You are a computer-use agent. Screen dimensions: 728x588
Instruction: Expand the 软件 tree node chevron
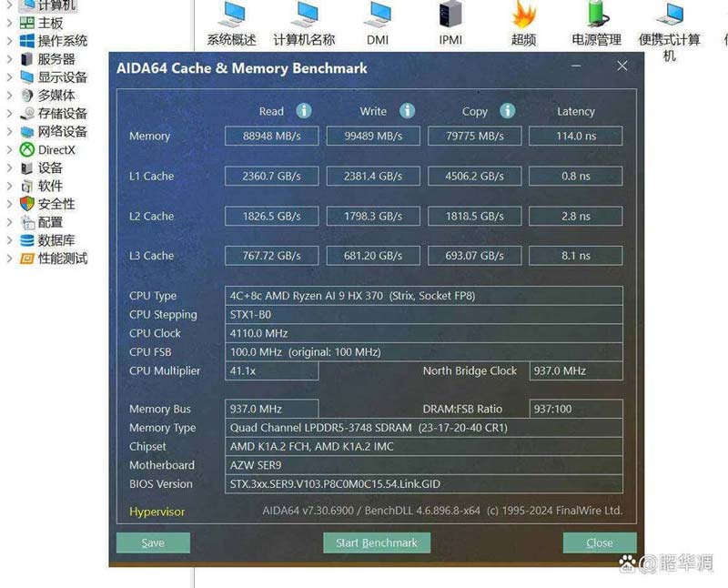point(9,187)
